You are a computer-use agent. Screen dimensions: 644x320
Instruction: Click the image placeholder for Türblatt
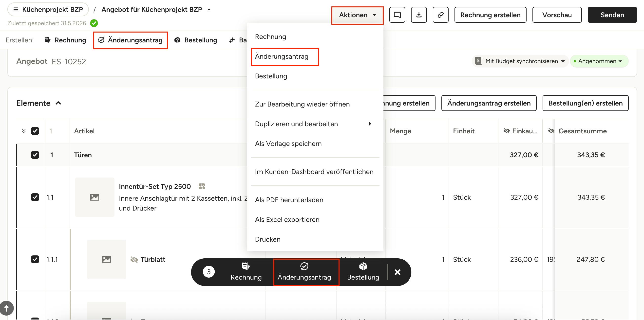107,259
